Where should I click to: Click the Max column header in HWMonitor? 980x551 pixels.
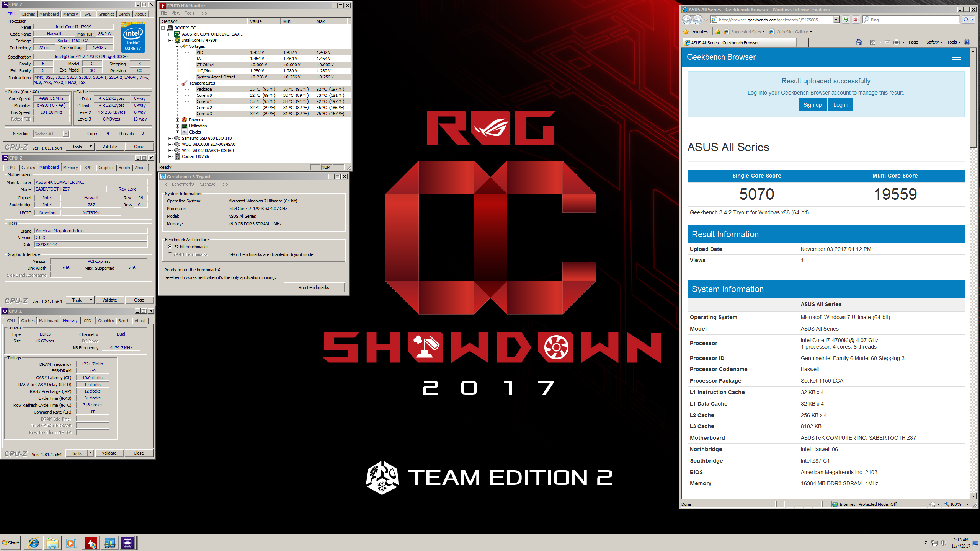(330, 21)
